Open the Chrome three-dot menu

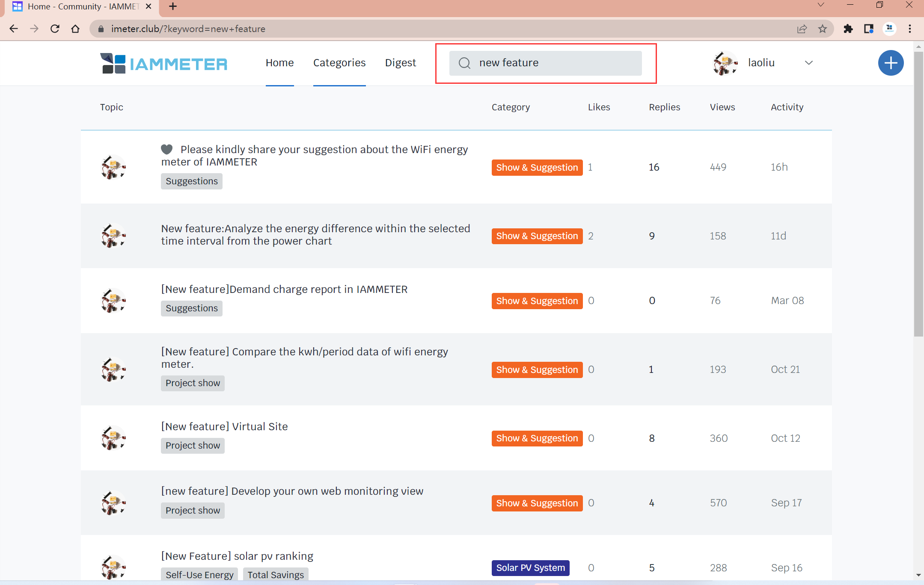[x=910, y=29]
